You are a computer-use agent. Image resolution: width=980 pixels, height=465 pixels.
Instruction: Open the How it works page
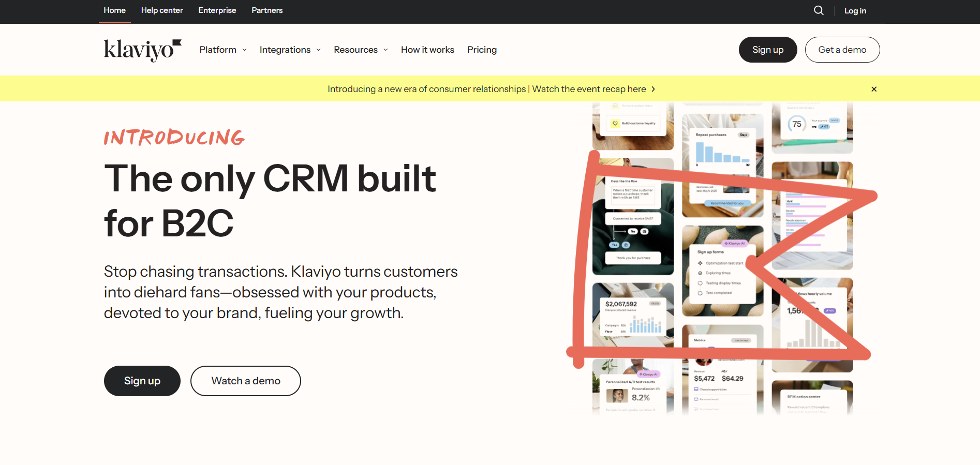[x=427, y=50]
